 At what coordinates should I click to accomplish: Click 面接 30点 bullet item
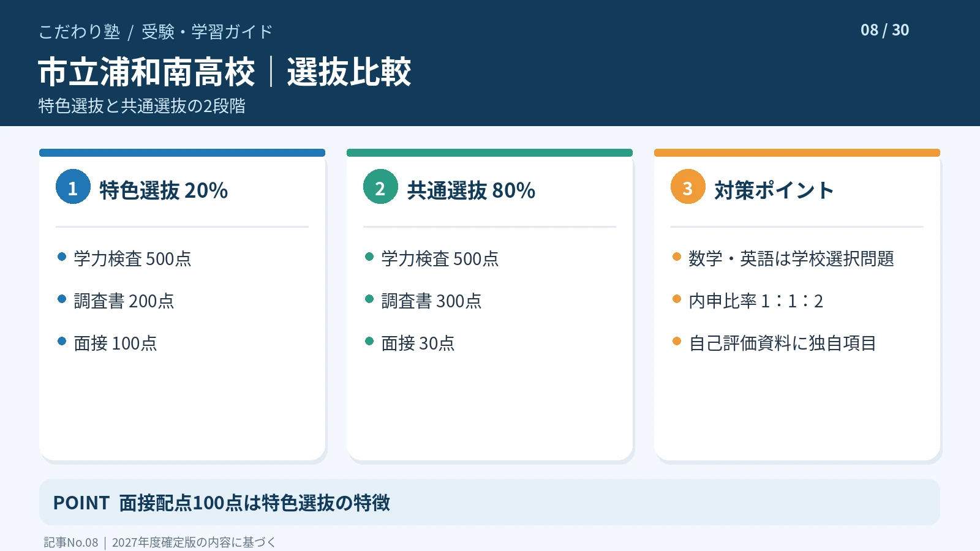[418, 343]
